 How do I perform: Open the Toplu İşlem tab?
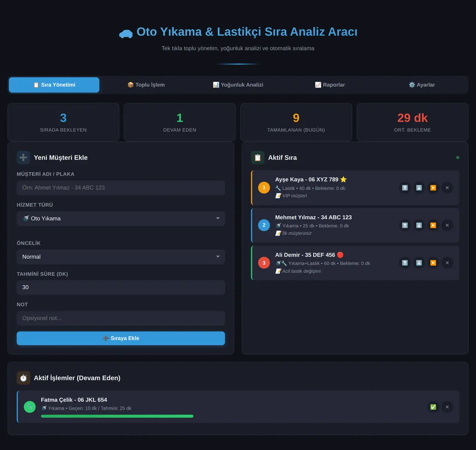click(x=146, y=85)
